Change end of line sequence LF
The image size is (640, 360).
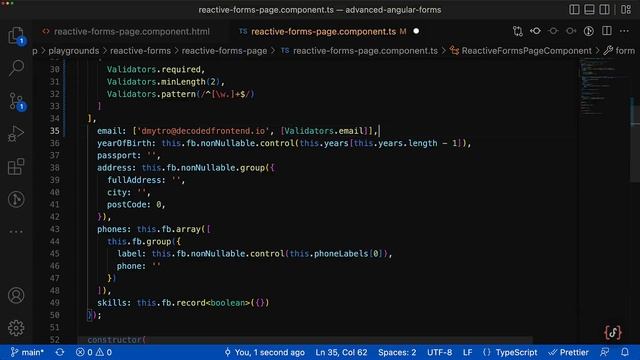[467, 352]
